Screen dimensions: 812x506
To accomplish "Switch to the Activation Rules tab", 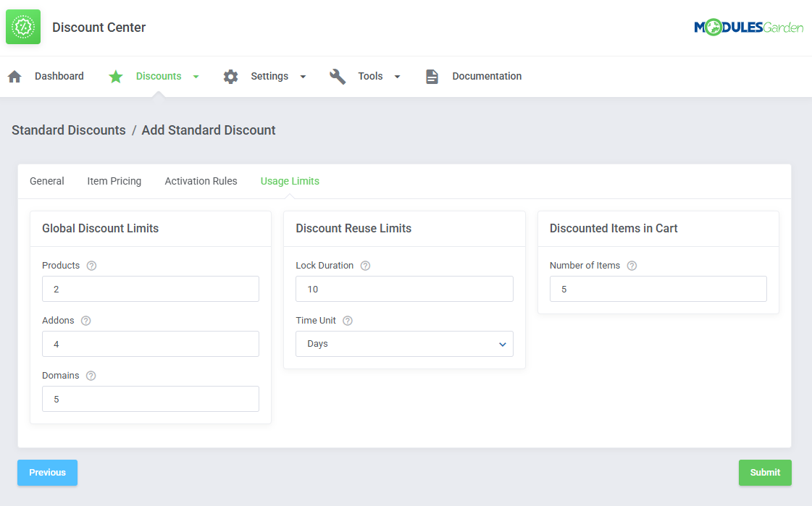I will [201, 181].
